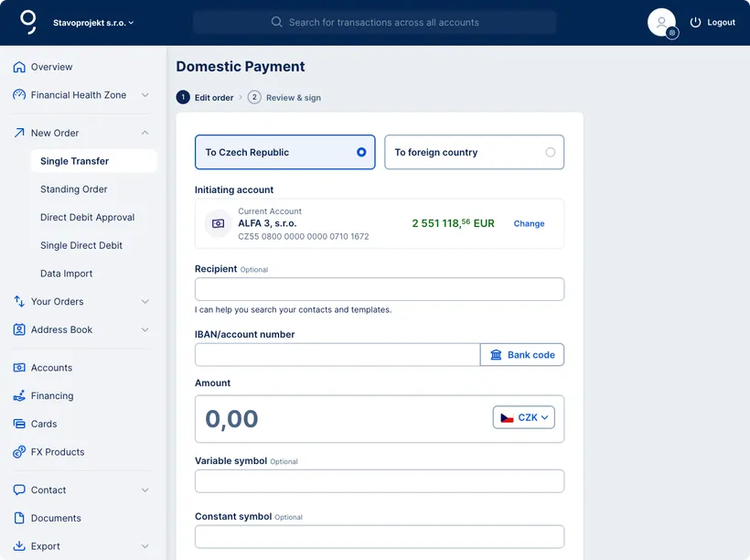Select the Cards icon

(18, 423)
